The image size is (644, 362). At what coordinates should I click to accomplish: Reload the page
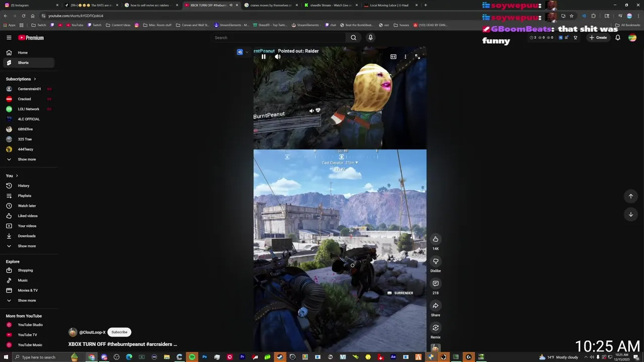coord(23,16)
